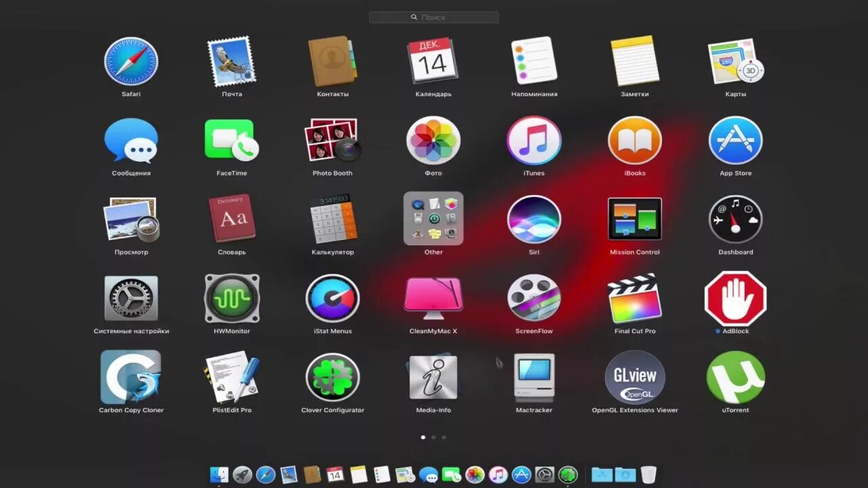Open iTunes from the Dock
Screen dimensions: 868x488
[x=498, y=474]
